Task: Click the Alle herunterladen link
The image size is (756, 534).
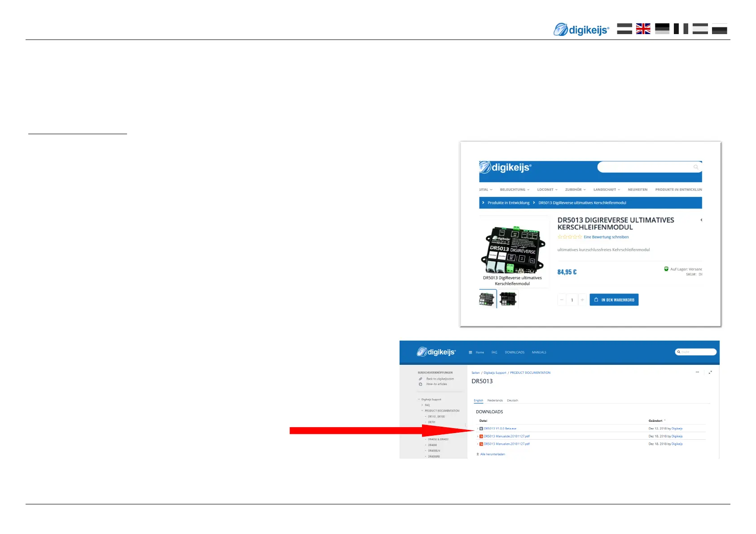Action: (x=492, y=454)
